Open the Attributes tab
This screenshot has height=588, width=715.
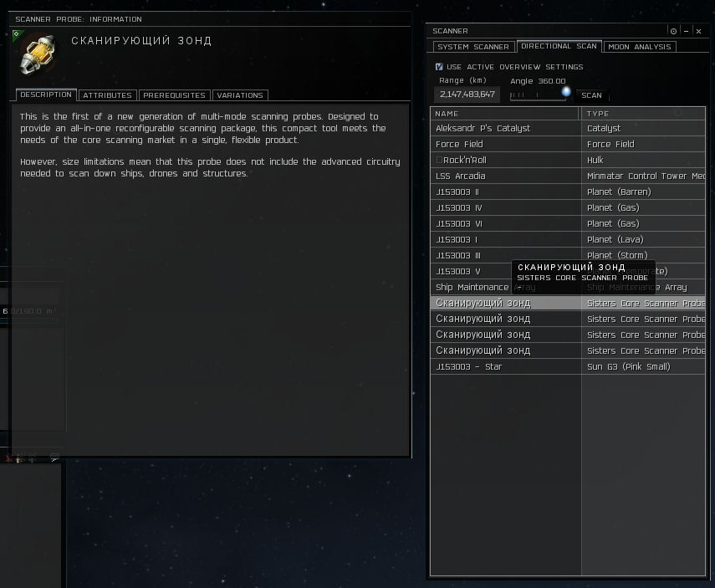[107, 95]
